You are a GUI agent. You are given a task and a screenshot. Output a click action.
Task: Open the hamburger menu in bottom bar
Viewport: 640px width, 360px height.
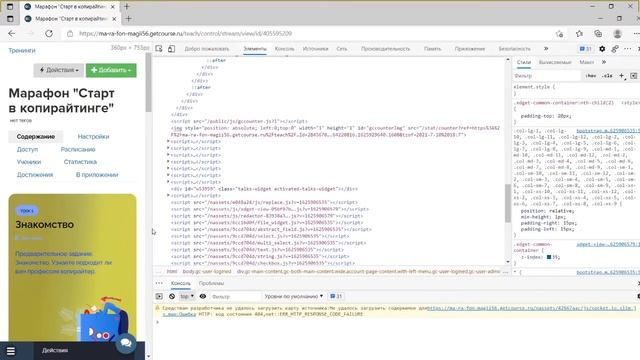point(11,351)
